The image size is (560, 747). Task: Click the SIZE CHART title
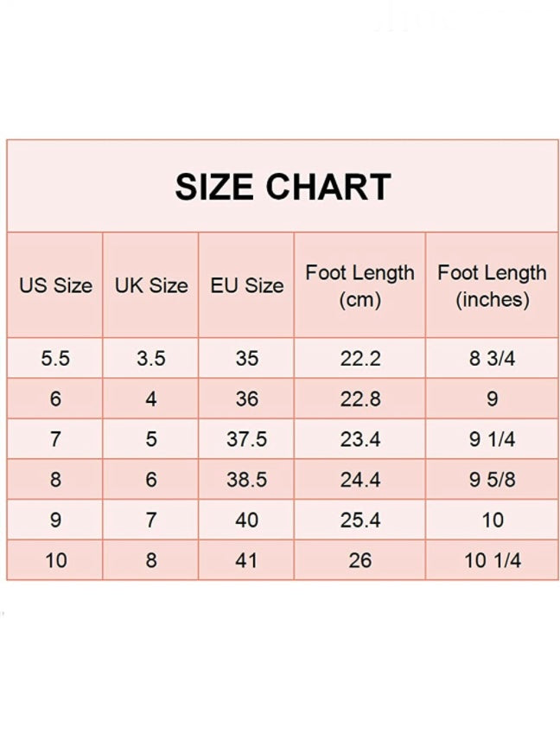point(283,187)
